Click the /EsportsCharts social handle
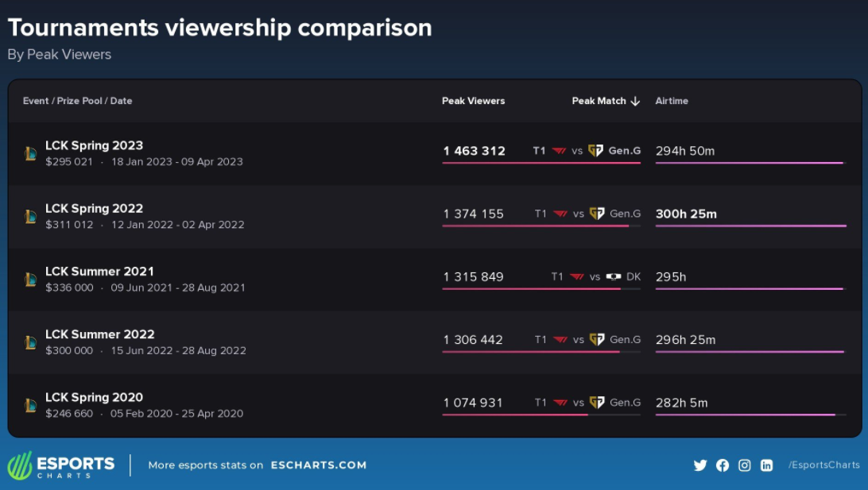Screen dimensions: 868x490 [x=823, y=465]
